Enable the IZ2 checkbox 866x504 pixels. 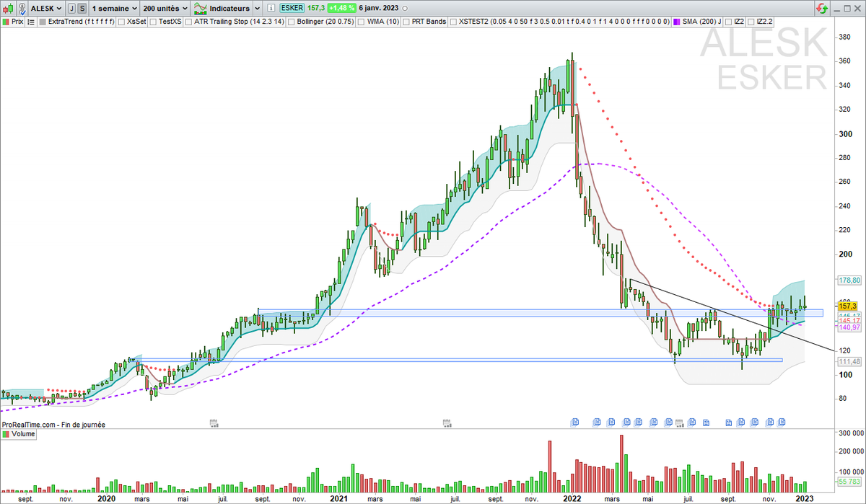[x=729, y=22]
